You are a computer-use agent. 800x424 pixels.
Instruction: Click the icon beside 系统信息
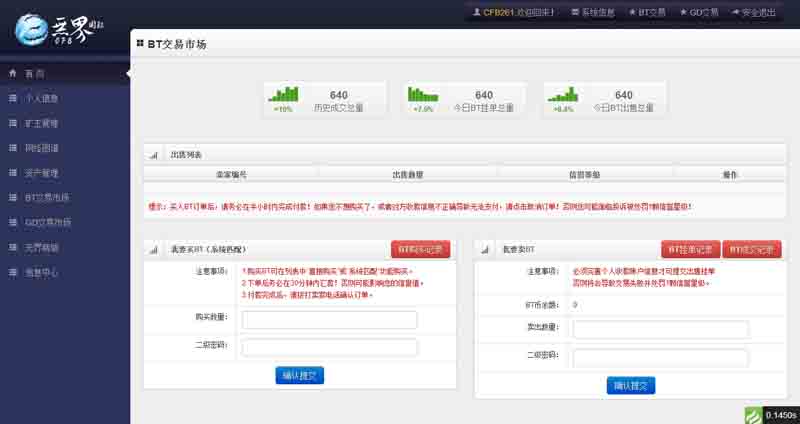(x=575, y=12)
